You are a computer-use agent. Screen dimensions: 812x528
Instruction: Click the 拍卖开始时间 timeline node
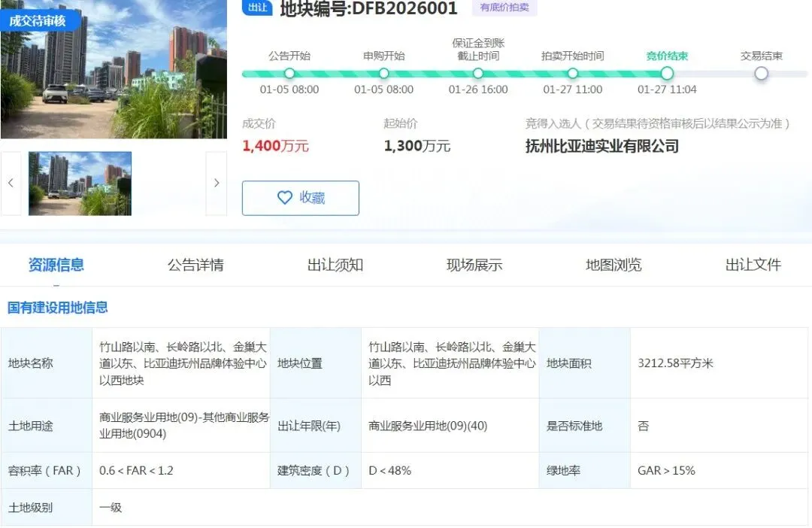tap(573, 74)
